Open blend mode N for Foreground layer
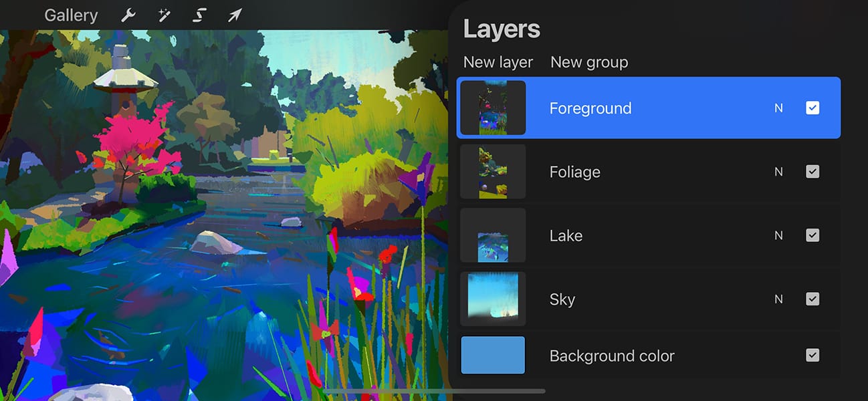This screenshot has height=401, width=868. (778, 108)
